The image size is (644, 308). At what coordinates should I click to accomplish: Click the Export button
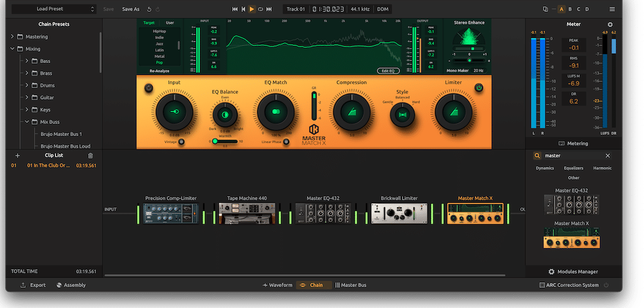point(33,285)
